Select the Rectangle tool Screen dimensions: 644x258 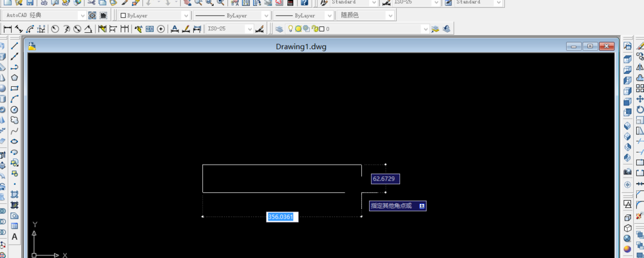[14, 88]
